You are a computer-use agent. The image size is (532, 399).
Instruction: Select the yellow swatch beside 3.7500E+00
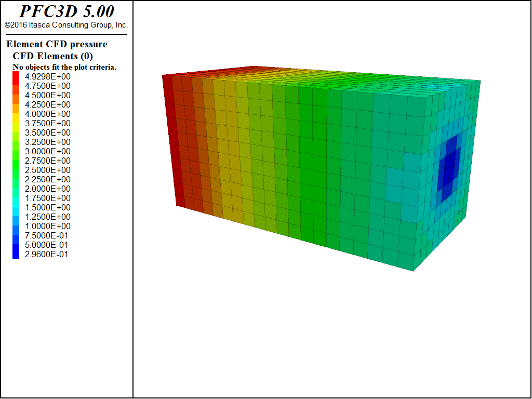click(16, 123)
